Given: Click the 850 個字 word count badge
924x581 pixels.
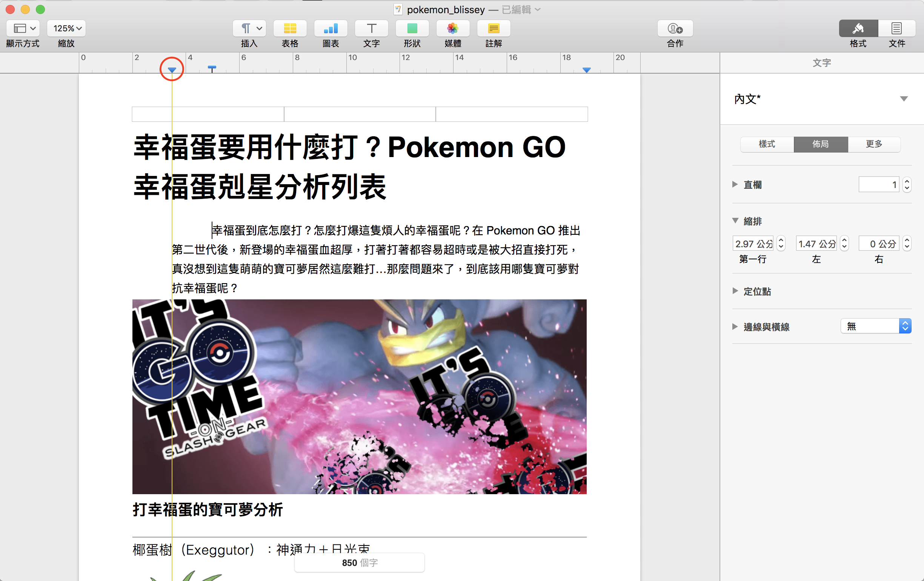Looking at the screenshot, I should [x=360, y=563].
